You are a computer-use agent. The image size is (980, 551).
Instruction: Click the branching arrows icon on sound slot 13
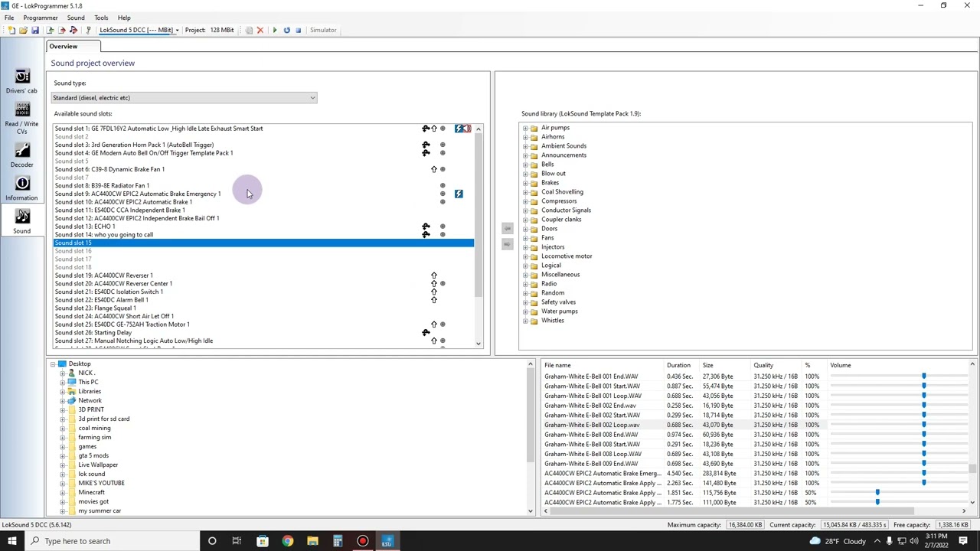[426, 227]
